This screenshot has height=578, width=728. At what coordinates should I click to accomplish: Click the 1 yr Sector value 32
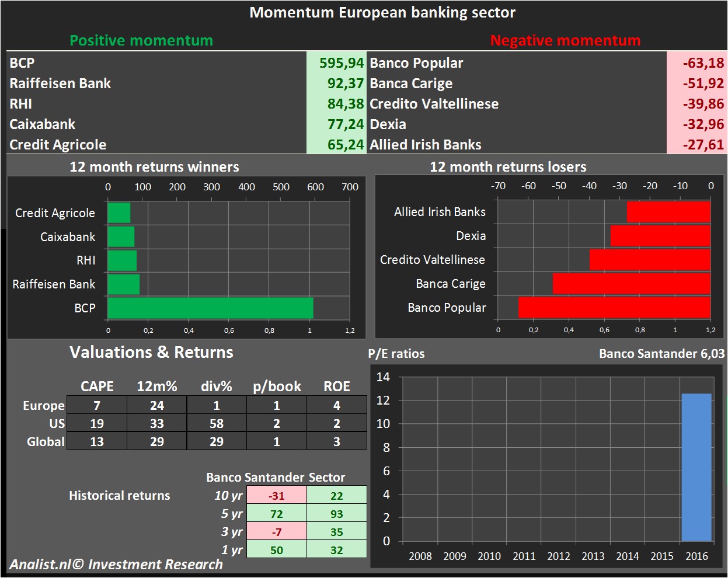pos(337,550)
